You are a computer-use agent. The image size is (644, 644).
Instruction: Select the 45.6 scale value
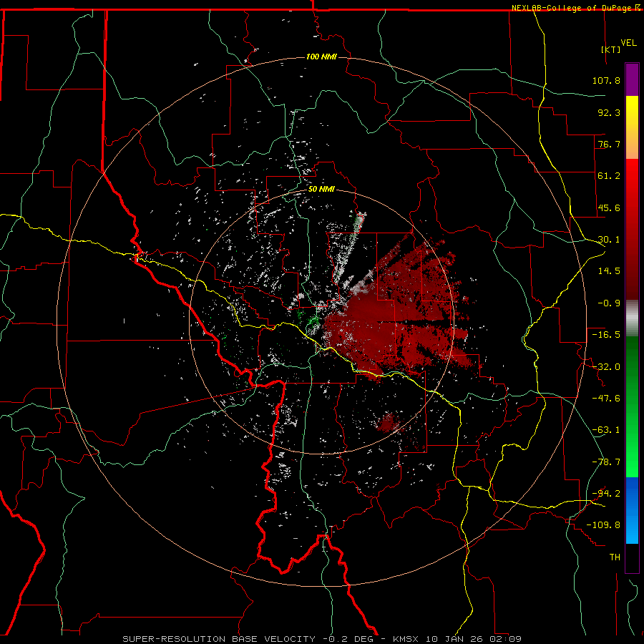[x=609, y=208]
